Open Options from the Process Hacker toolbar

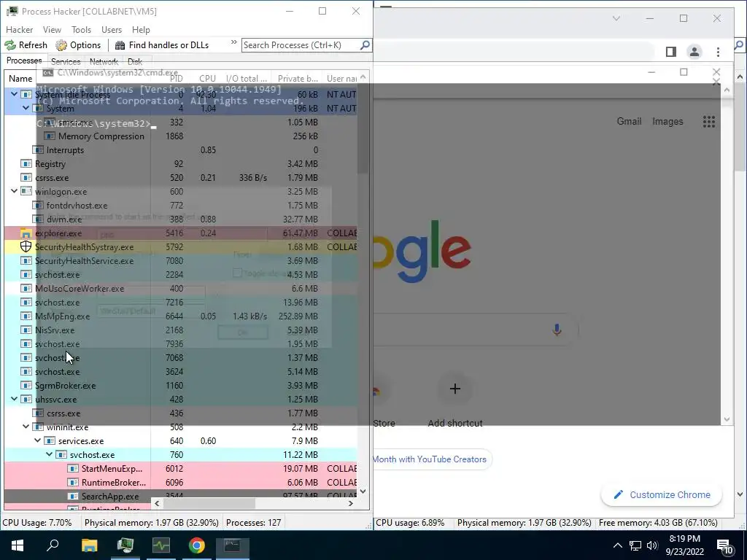point(79,45)
